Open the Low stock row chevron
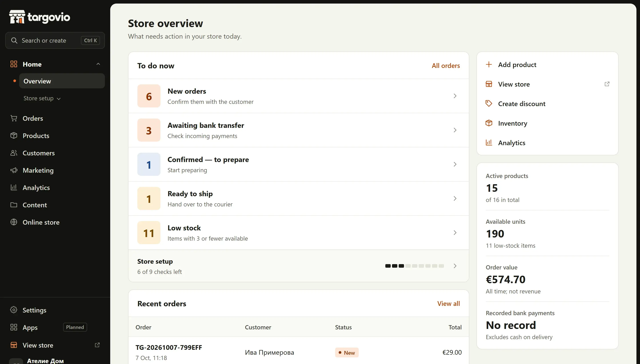 point(455,233)
